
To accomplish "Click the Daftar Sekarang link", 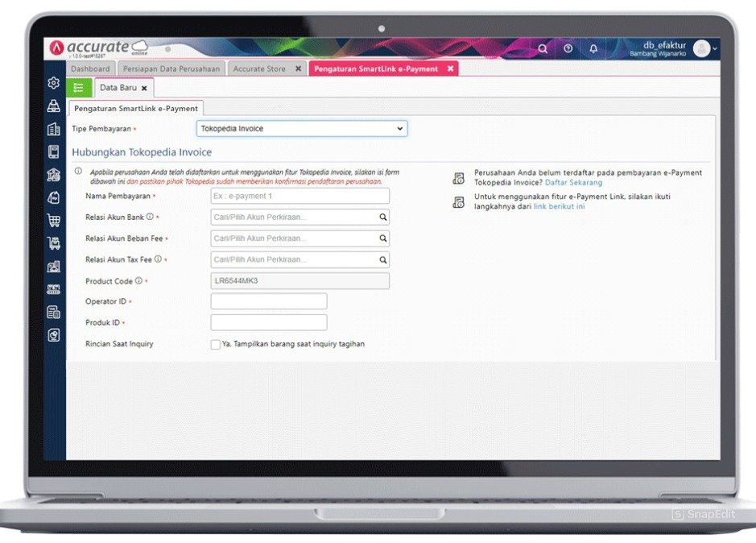I will click(x=573, y=182).
